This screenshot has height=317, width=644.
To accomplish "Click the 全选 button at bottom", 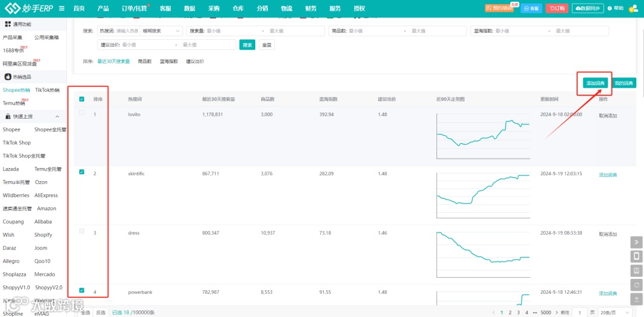I will click(x=85, y=312).
